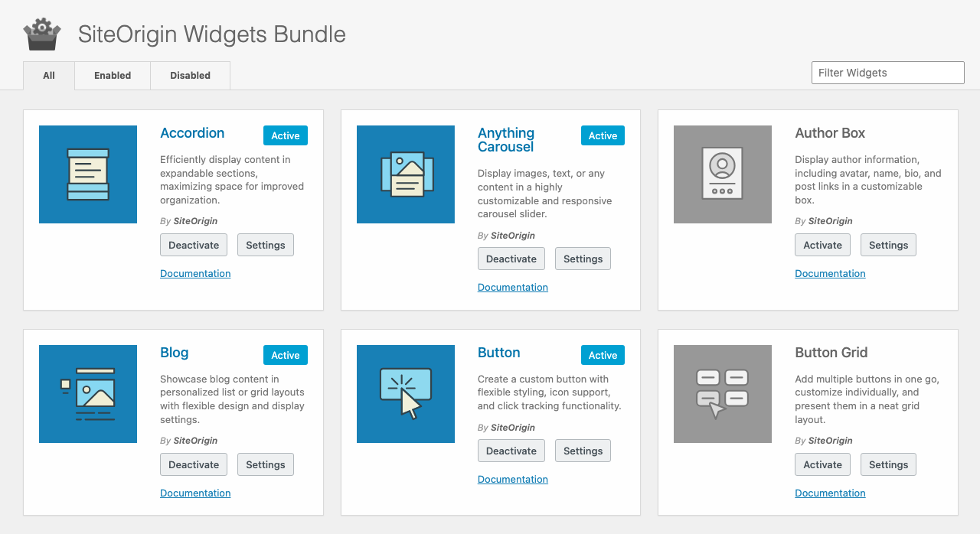Screen dimensions: 980x534
Task: Click the Anything Carousel widget icon
Action: tap(406, 174)
